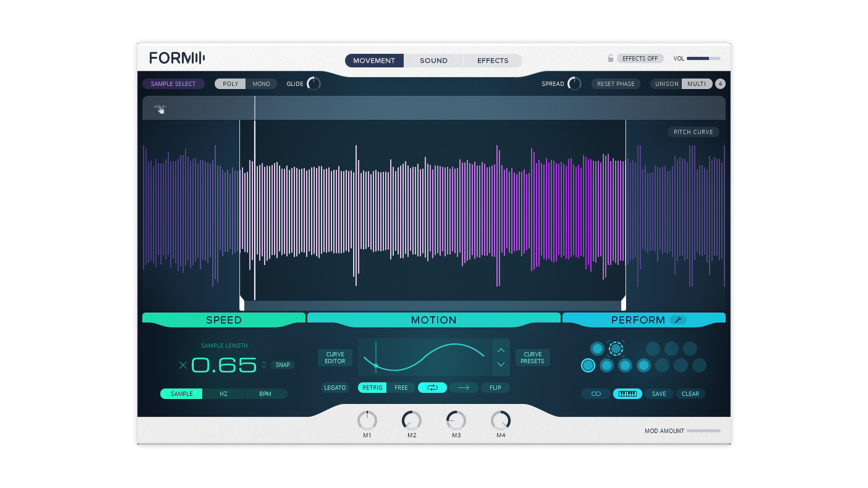Click the SAMPLE SELECT button

point(173,84)
